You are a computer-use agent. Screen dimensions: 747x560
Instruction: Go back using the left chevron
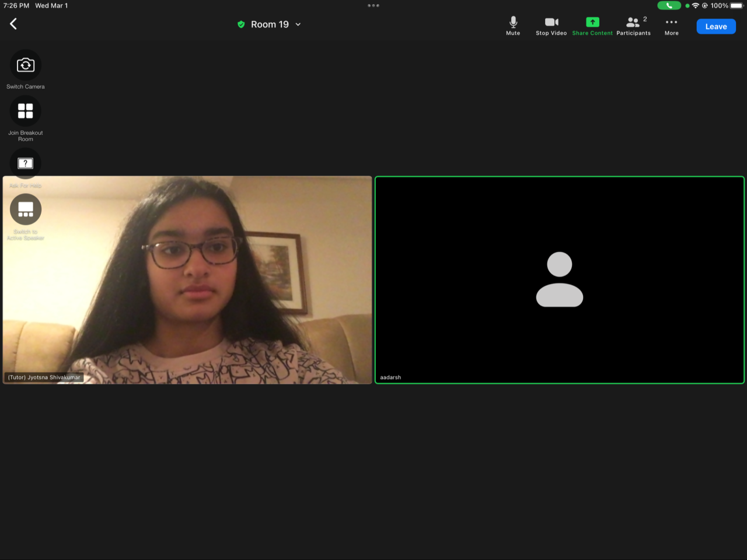click(13, 24)
